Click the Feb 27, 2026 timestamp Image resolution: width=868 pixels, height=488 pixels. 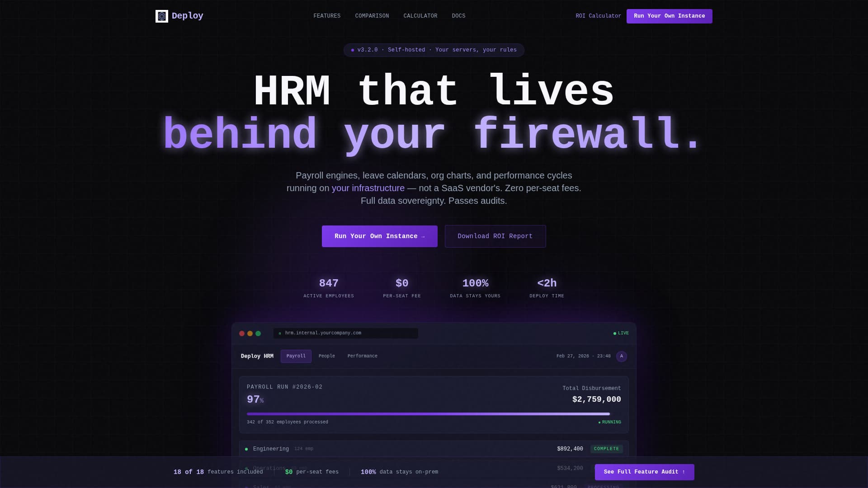[x=583, y=357]
